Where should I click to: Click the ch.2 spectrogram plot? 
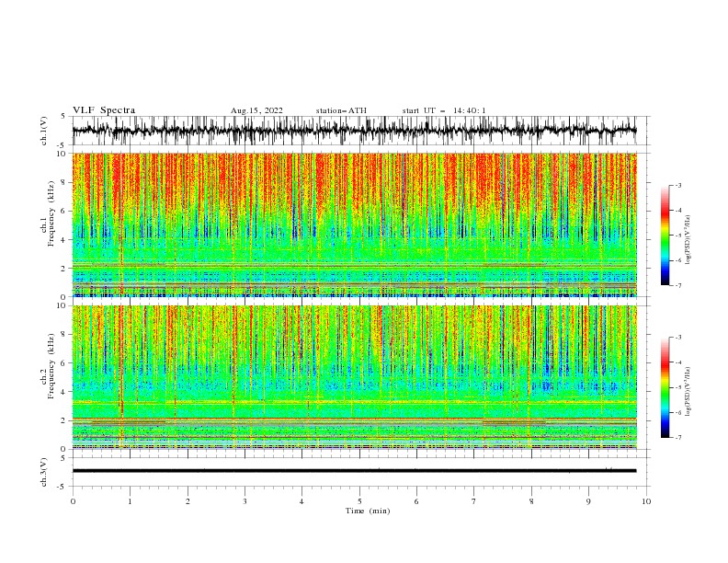(354, 377)
